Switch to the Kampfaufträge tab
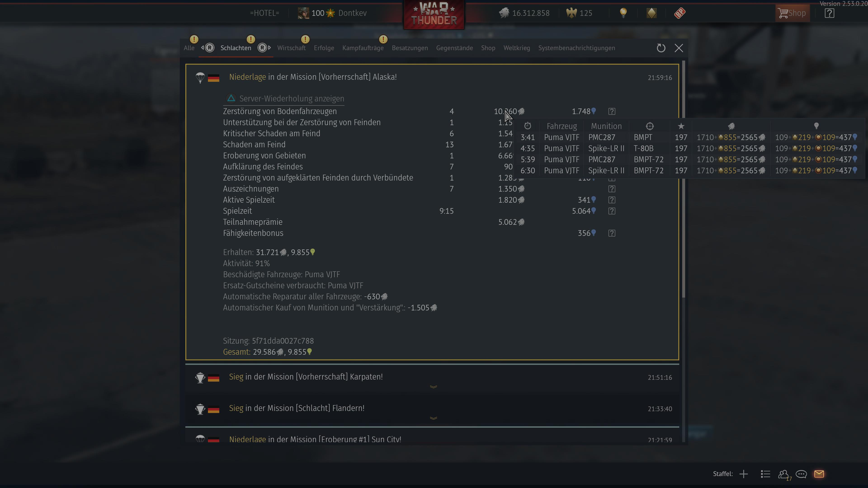The image size is (868, 488). [x=363, y=48]
